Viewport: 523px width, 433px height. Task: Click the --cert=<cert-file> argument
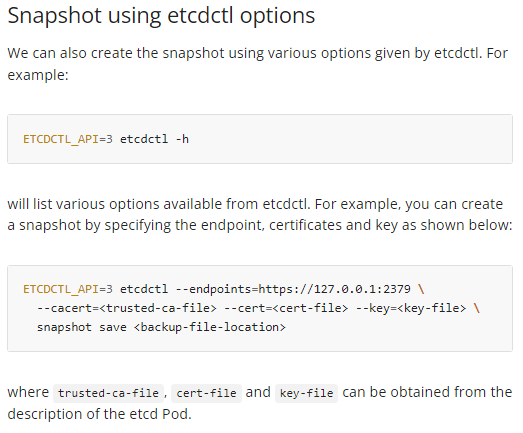pos(286,308)
